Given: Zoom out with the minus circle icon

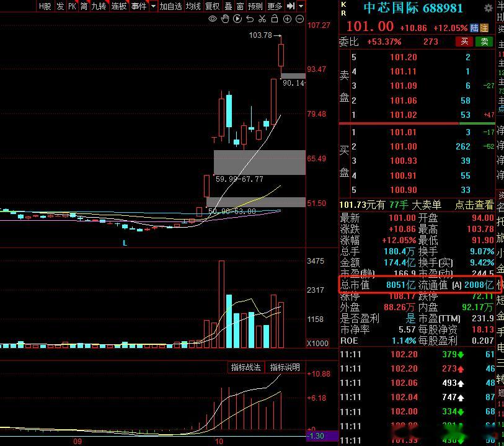Looking at the screenshot, I should tap(299, 19).
